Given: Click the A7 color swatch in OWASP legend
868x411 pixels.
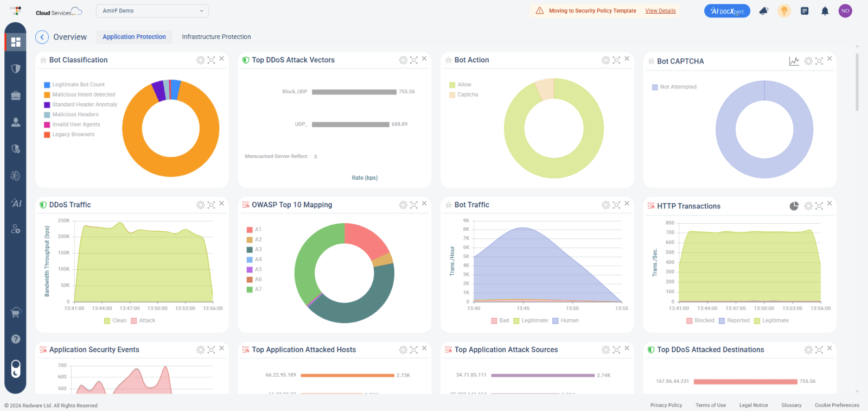Looking at the screenshot, I should point(250,290).
